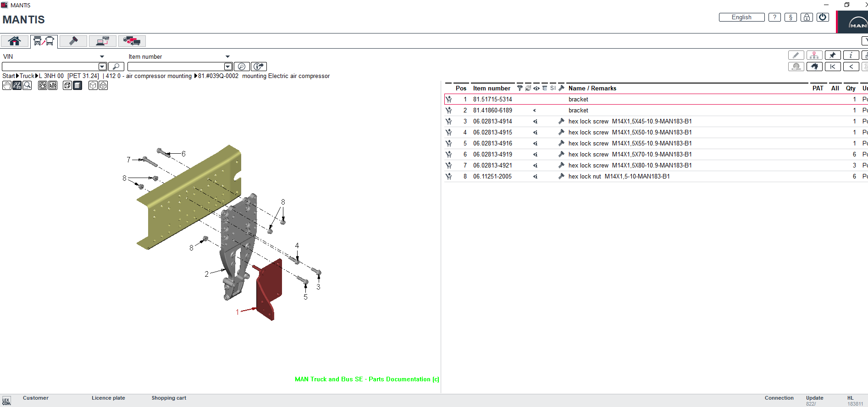Click the Qty column header
The height and width of the screenshot is (407, 868).
coord(851,88)
